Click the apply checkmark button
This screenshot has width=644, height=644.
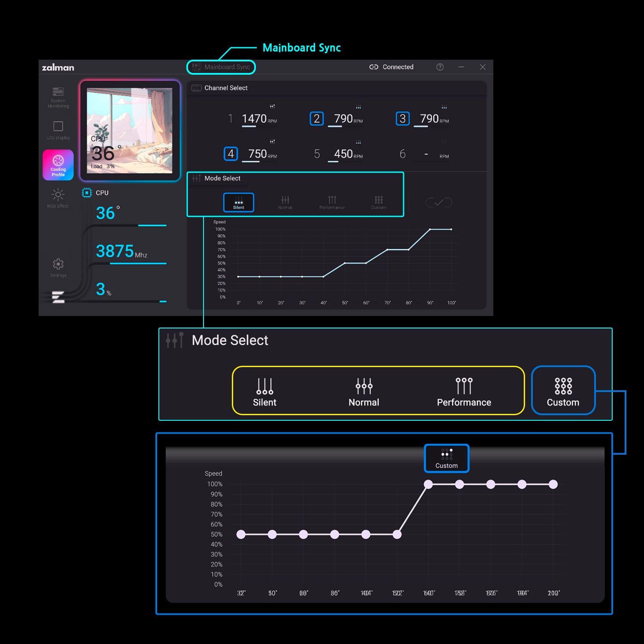(x=438, y=202)
